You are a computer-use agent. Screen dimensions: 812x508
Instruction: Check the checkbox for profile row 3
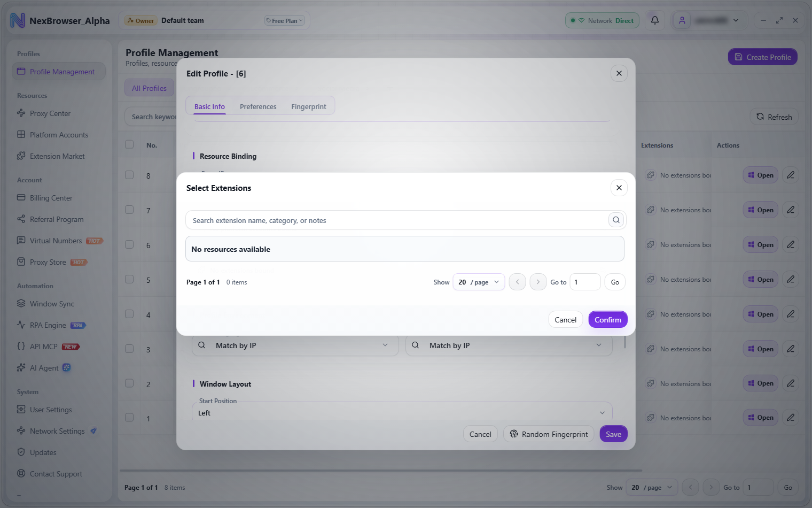(129, 349)
